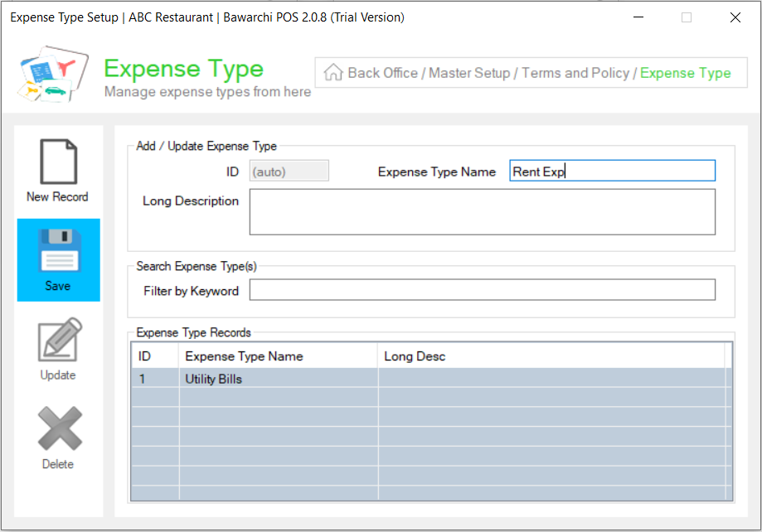Click the disabled ID auto field

tap(289, 172)
